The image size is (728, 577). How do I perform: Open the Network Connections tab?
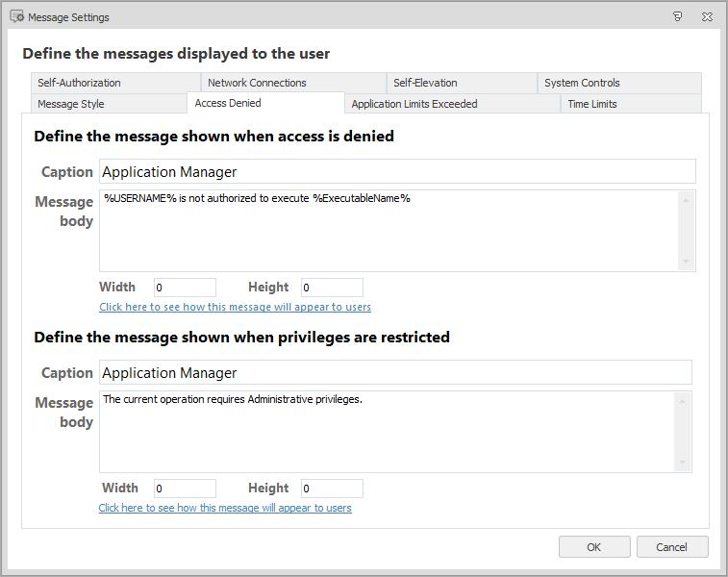click(294, 83)
